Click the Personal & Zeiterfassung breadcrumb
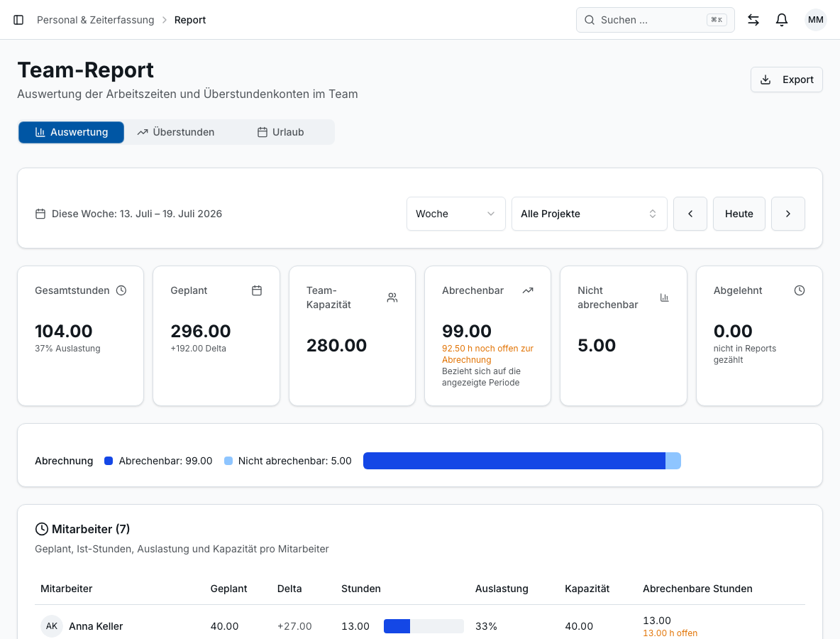 point(95,20)
